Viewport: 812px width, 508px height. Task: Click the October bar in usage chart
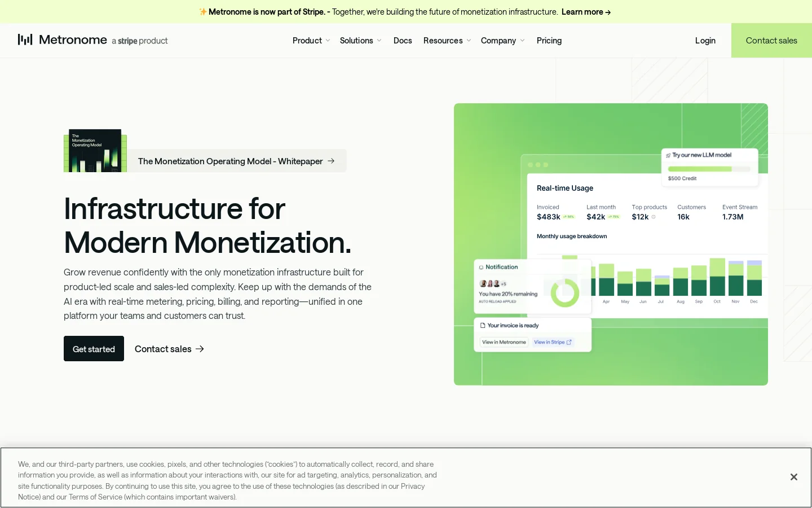717,277
